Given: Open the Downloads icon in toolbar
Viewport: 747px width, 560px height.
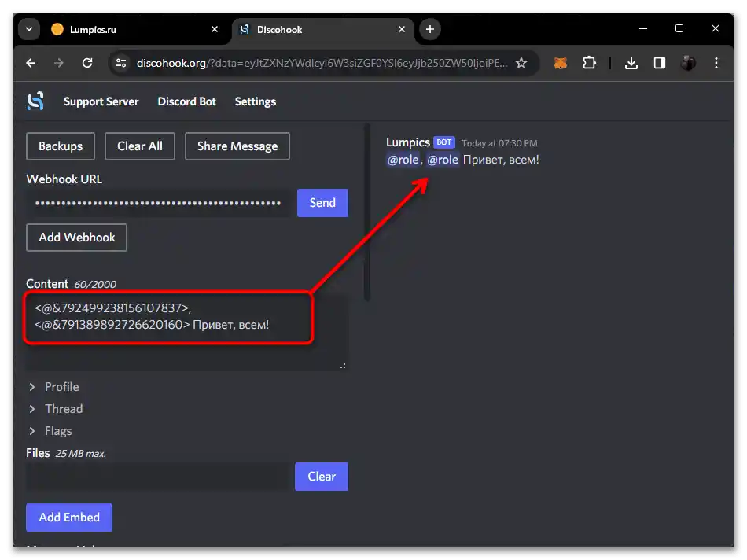Looking at the screenshot, I should coord(631,61).
